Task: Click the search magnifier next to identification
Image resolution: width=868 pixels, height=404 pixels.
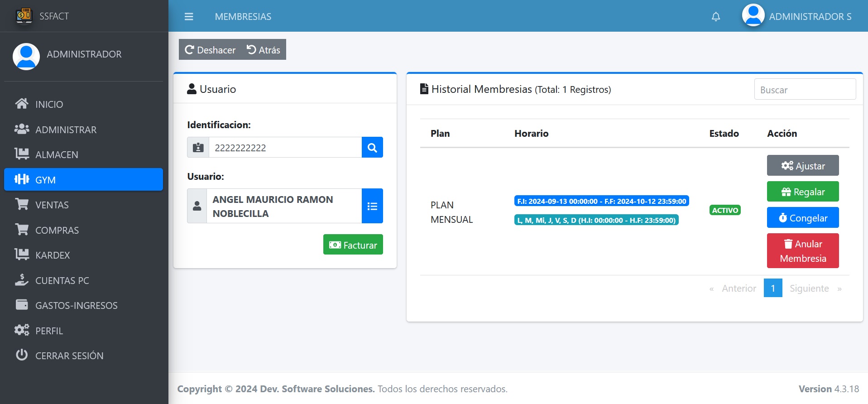Action: (372, 148)
